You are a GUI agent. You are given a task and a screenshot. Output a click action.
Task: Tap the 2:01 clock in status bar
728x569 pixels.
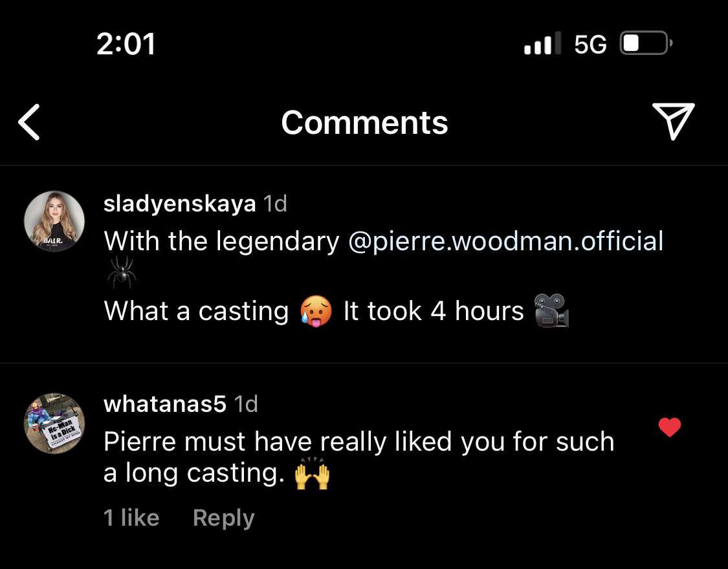[126, 44]
